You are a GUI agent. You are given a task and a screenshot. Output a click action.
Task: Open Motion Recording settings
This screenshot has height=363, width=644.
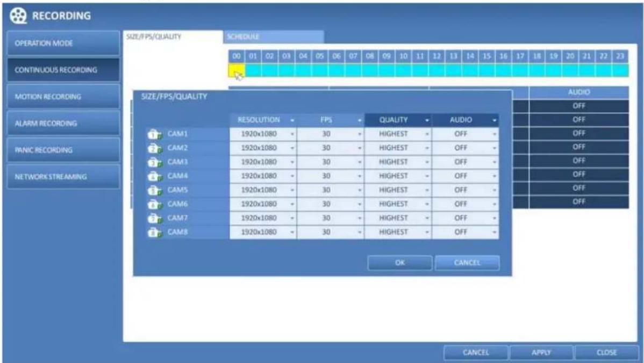click(x=63, y=97)
